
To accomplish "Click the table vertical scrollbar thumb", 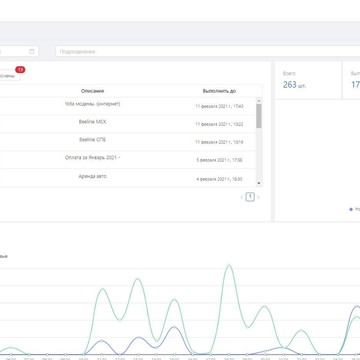I will (x=259, y=116).
